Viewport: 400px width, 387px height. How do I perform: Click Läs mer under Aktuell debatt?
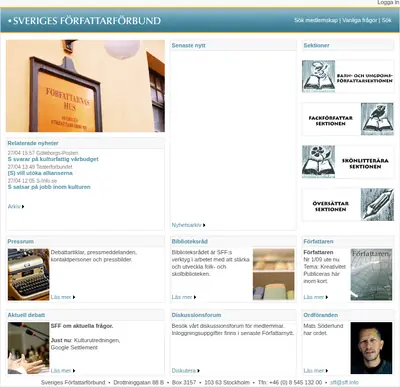pos(61,371)
